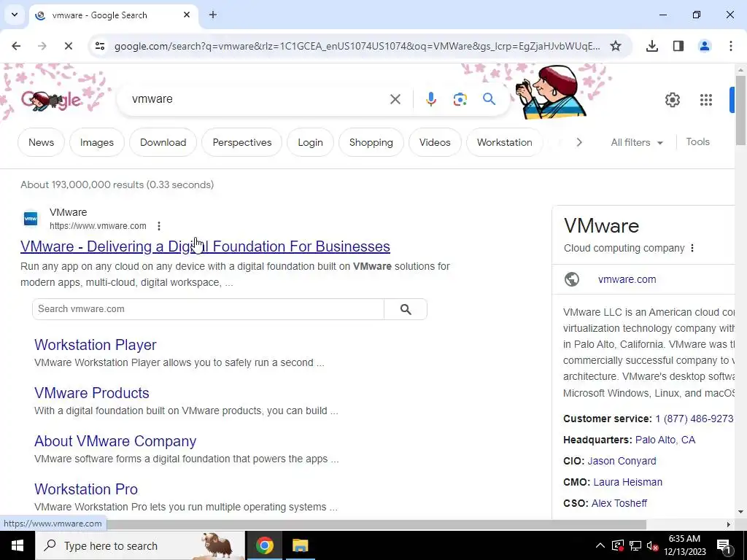The width and height of the screenshot is (747, 560).
Task: Select the Workstation filter chip
Action: [505, 142]
